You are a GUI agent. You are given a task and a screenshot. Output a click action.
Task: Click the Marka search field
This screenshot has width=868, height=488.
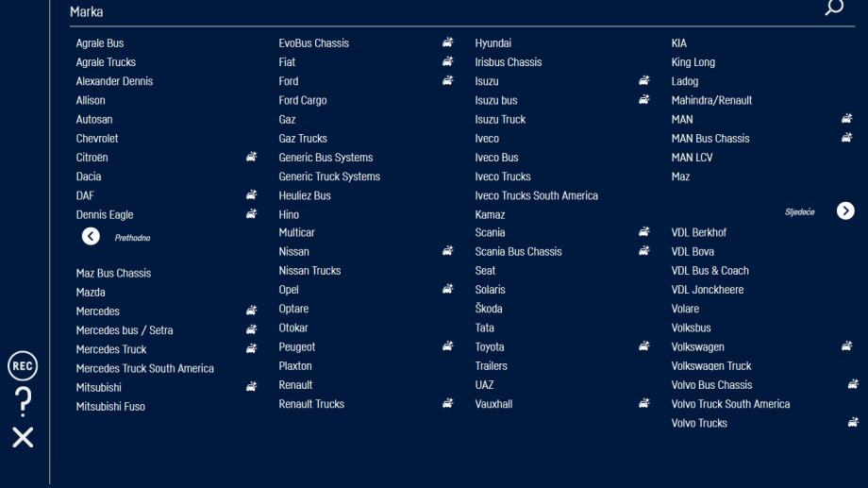click(434, 12)
